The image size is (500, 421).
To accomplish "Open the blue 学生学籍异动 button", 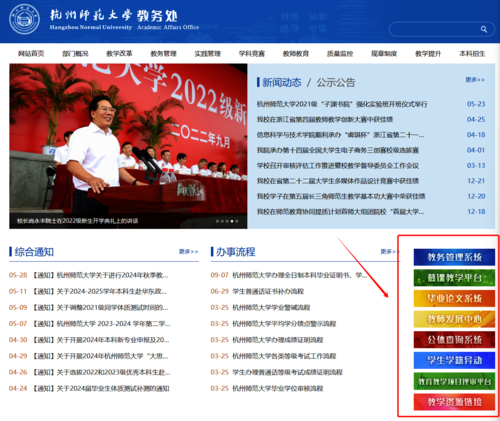I will click(x=454, y=360).
